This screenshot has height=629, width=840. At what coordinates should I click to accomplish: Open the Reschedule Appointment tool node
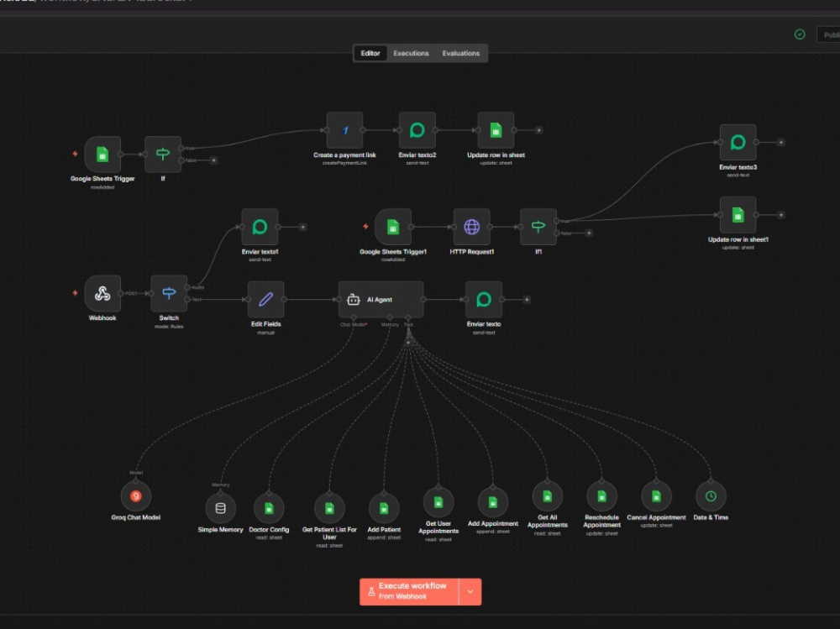(x=601, y=496)
